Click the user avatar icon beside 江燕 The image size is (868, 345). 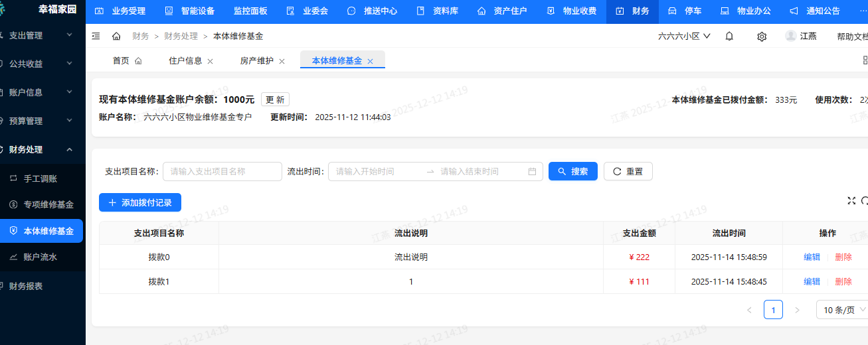[x=791, y=36]
